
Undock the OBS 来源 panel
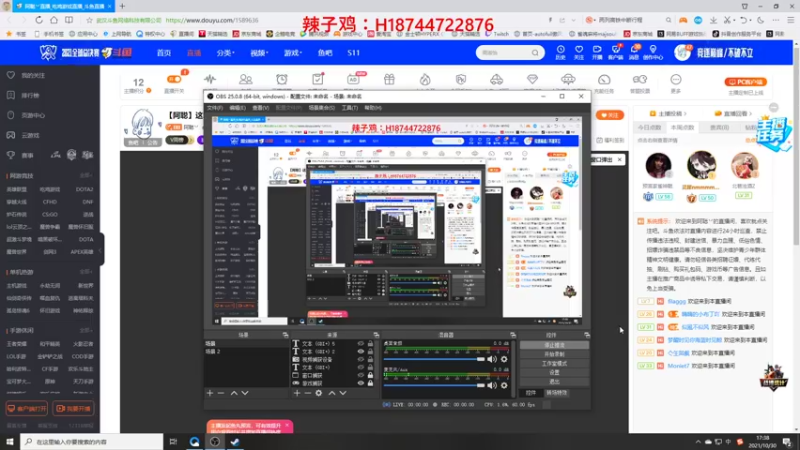pyautogui.click(x=376, y=335)
